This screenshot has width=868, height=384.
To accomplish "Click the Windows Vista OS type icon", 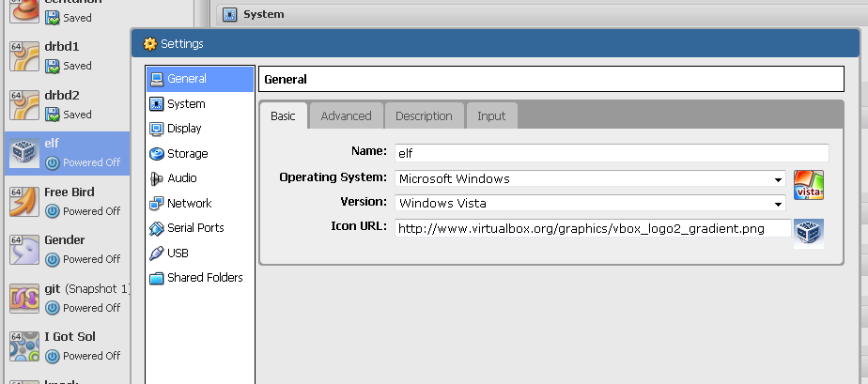I will (808, 185).
